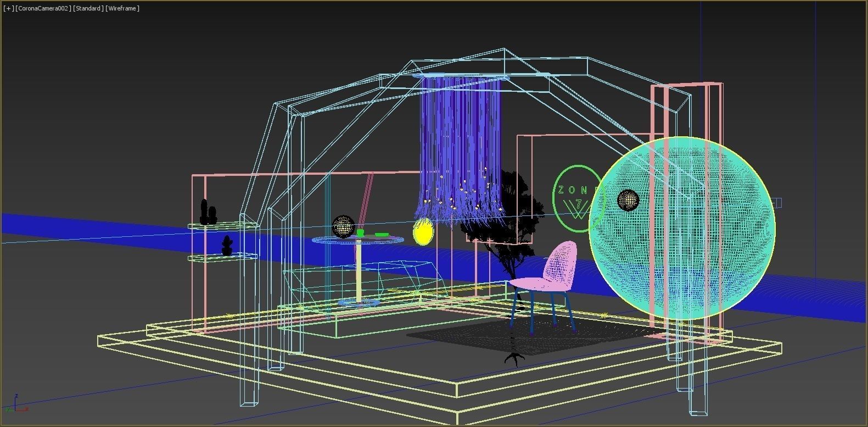Select the large cyan sphere
Image resolution: width=868 pixels, height=427 pixels.
(682, 228)
